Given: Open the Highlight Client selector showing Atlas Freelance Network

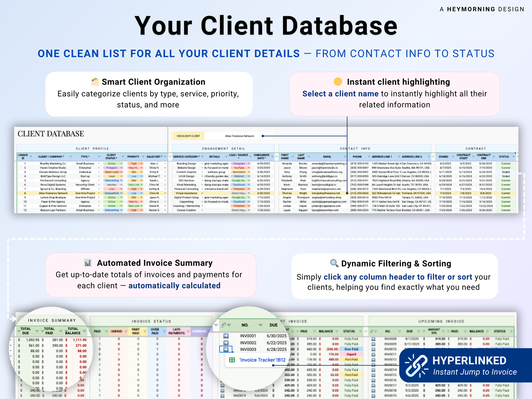Looking at the screenshot, I should 240,136.
